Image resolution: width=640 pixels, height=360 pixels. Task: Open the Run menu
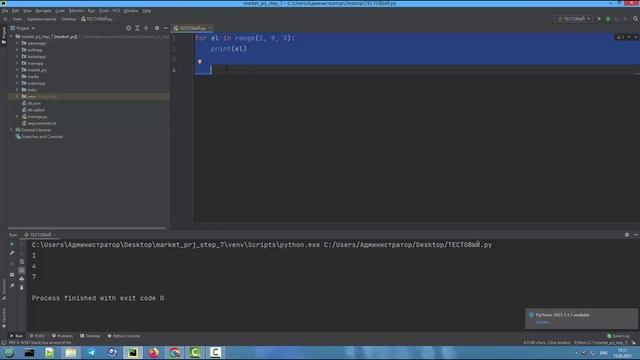[x=91, y=11]
